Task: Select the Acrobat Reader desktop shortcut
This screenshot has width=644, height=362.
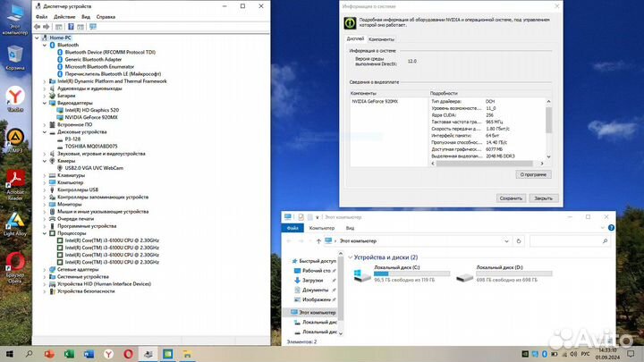Action: (x=15, y=186)
